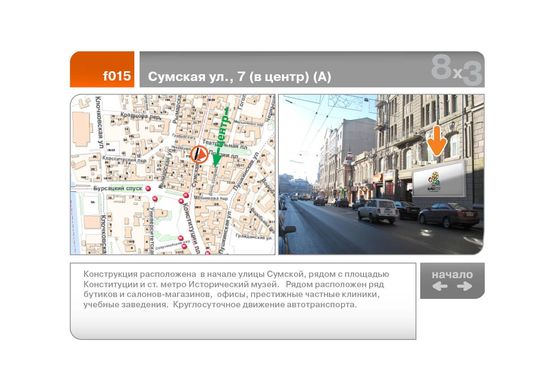Click the 8x3 size label
Screen dimensions: 555x391
tap(457, 70)
